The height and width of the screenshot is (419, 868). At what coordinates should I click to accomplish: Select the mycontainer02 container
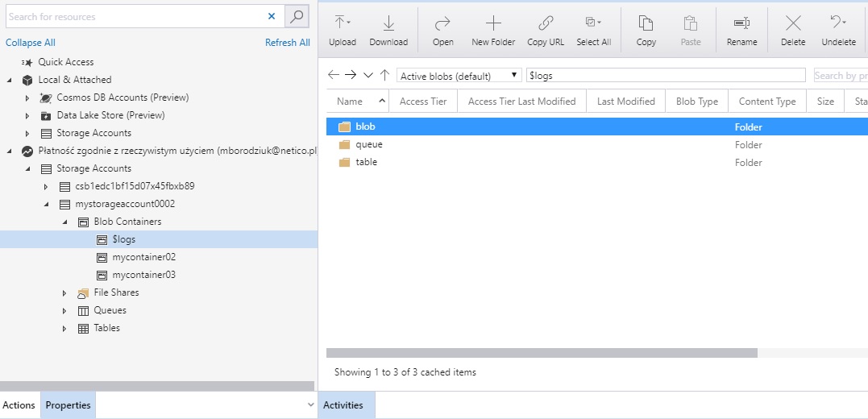144,257
